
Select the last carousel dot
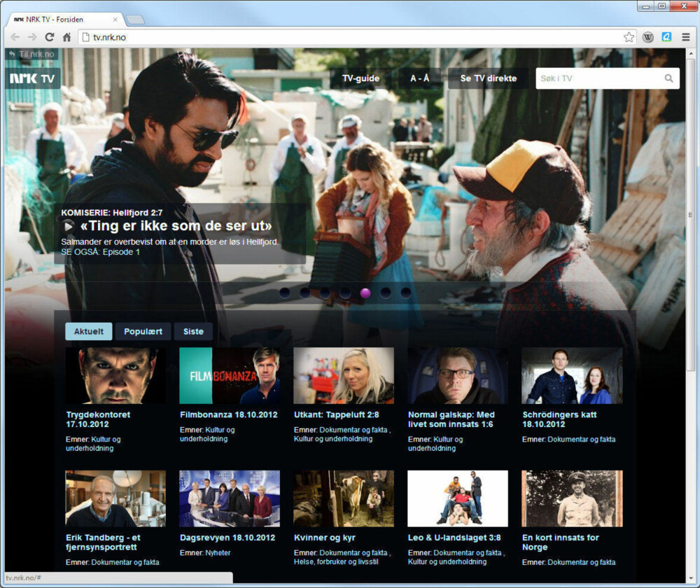coord(406,293)
